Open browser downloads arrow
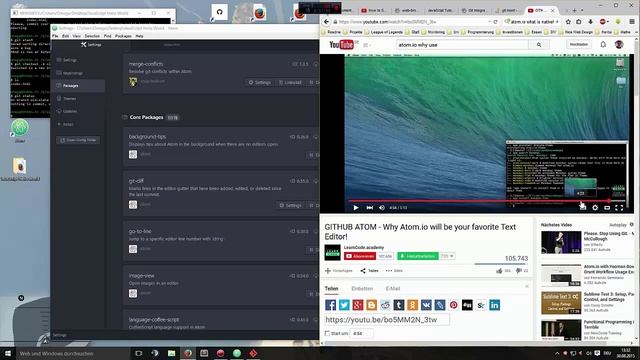 coord(590,22)
